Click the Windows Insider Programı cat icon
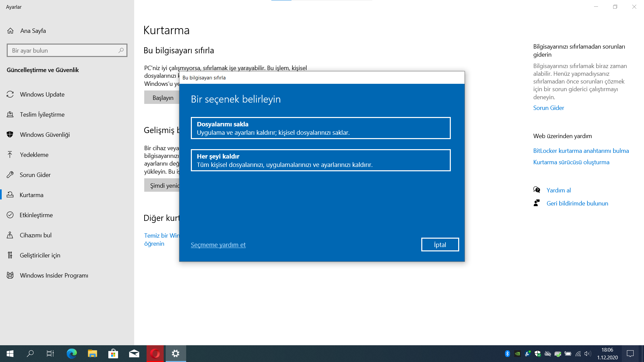Image resolution: width=644 pixels, height=362 pixels. pyautogui.click(x=10, y=276)
